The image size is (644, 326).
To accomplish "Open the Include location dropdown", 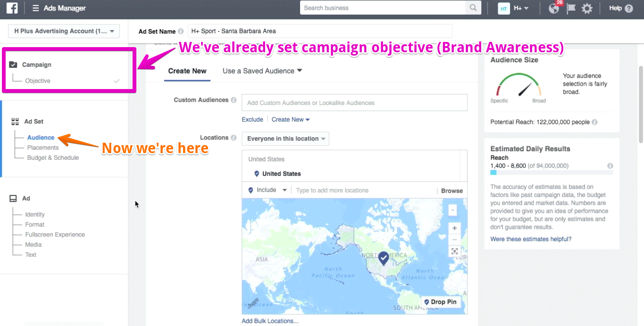I will click(x=268, y=190).
